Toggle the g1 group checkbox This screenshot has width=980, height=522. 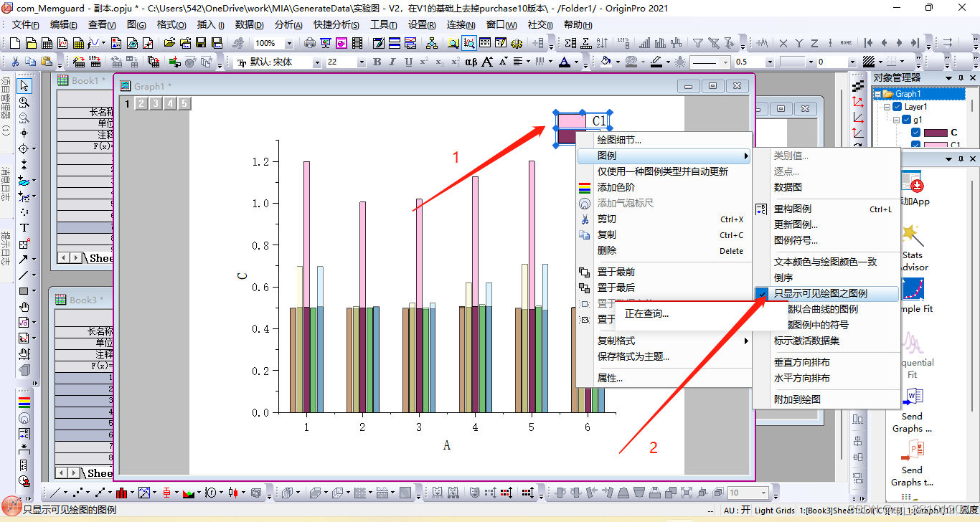pyautogui.click(x=907, y=120)
